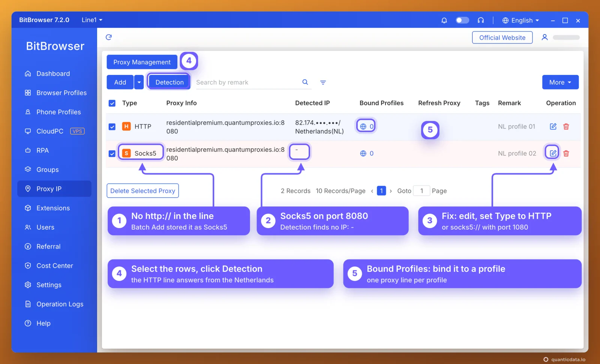The image size is (600, 364).
Task: Click the Add proxy button
Action: [120, 82]
